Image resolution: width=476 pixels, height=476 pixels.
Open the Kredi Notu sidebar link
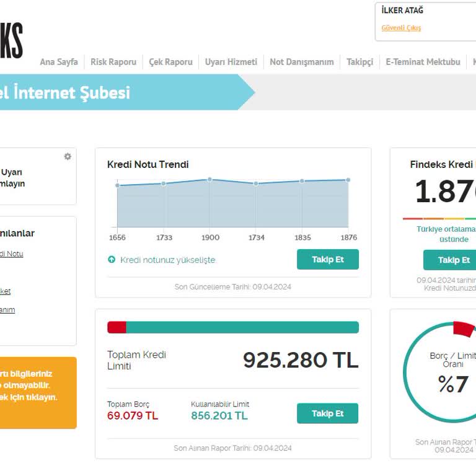click(12, 253)
